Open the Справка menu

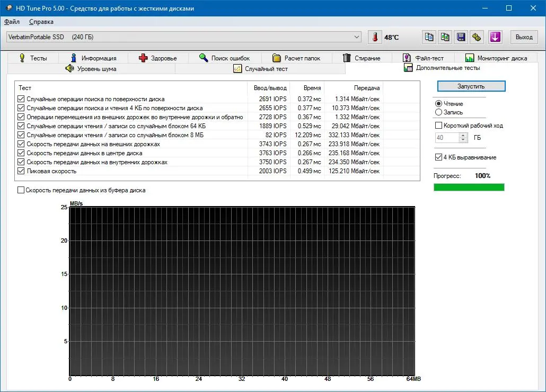click(x=41, y=22)
